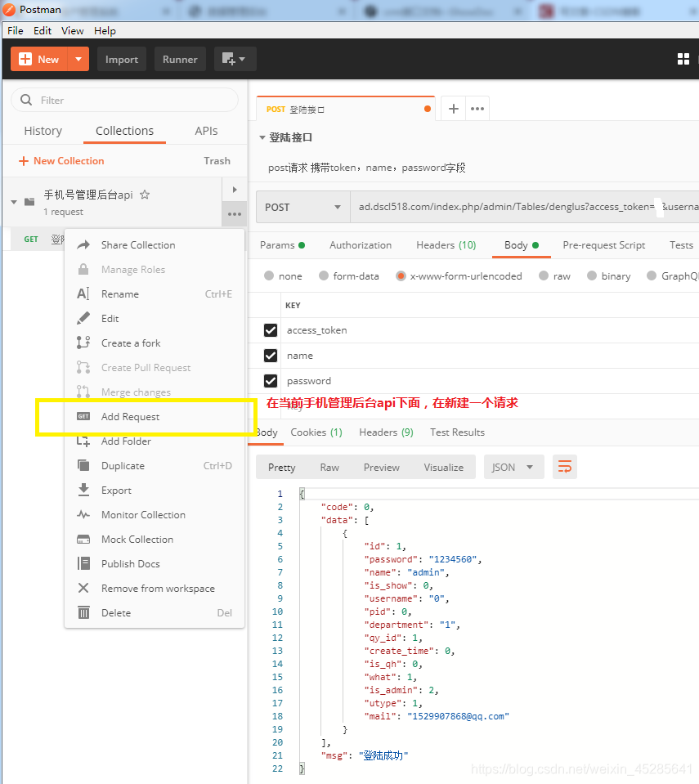The height and width of the screenshot is (784, 699).
Task: Expand collection details arrow
Action: [235, 190]
